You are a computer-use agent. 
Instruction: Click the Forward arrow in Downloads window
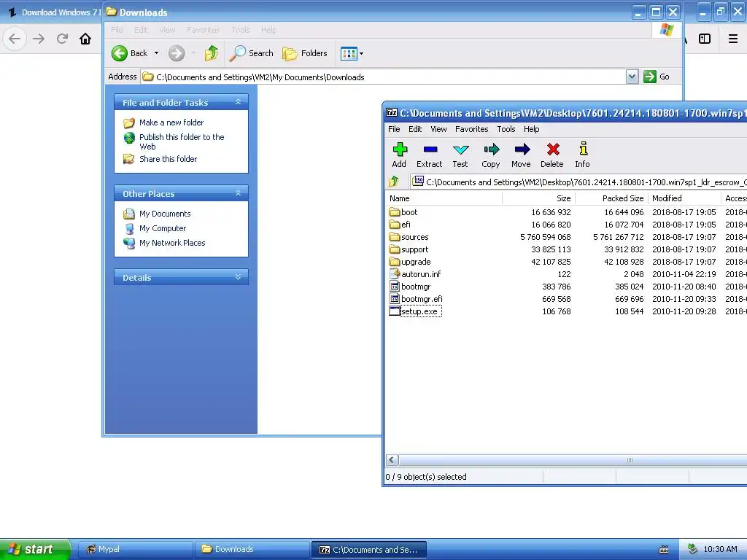pyautogui.click(x=177, y=53)
